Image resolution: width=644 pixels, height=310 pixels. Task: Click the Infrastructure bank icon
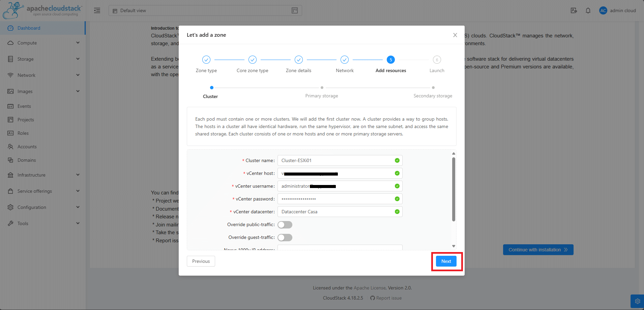coord(10,175)
